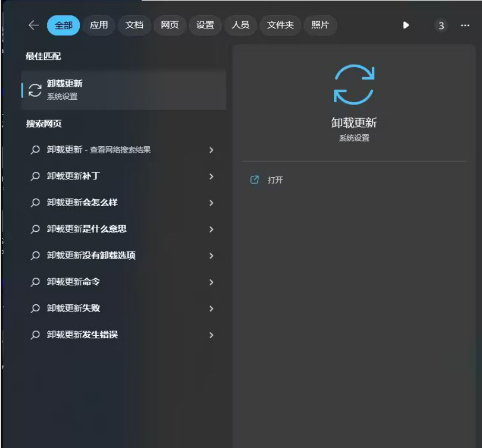Screen dimensions: 482x448
Task: Click the 人员 filter pill
Action: click(x=240, y=25)
